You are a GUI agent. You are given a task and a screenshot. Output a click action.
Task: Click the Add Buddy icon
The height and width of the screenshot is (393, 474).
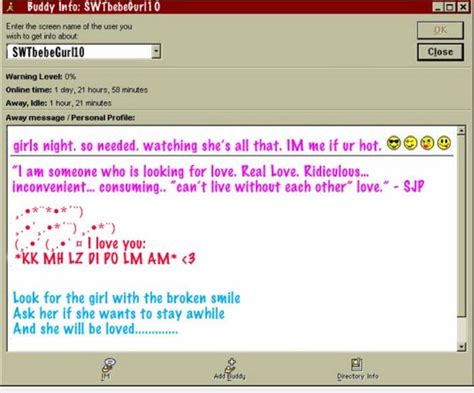pos(230,369)
